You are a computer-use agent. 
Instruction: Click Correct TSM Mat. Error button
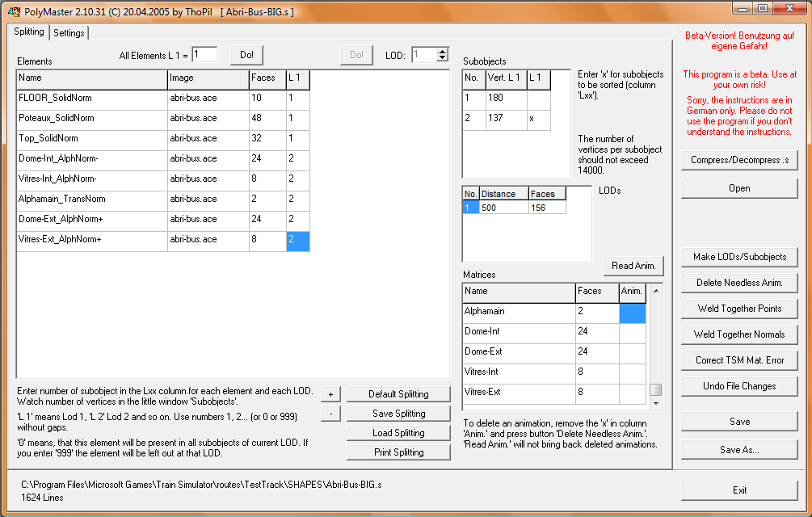tap(739, 361)
